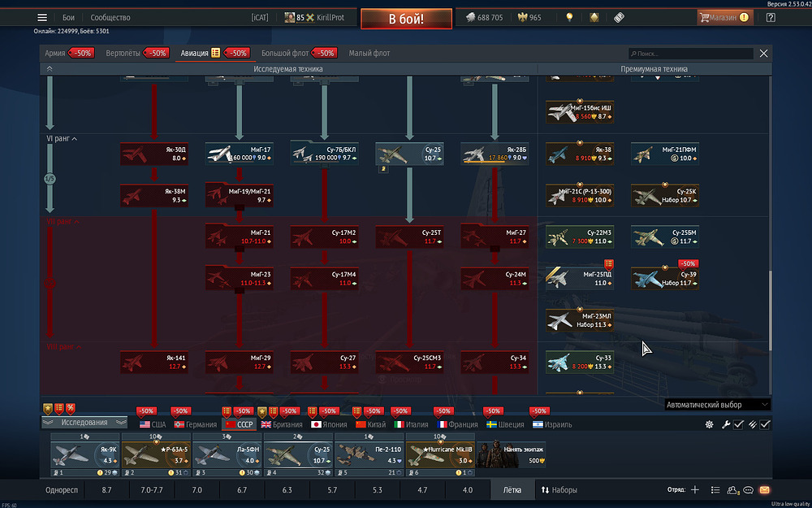Open the gear settings icon above the crew slots
The width and height of the screenshot is (812, 508).
pyautogui.click(x=709, y=424)
